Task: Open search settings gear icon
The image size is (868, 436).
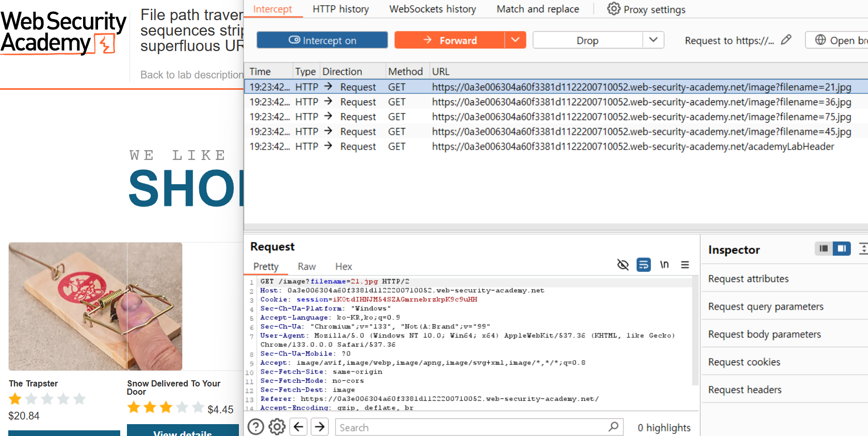Action: [x=277, y=427]
